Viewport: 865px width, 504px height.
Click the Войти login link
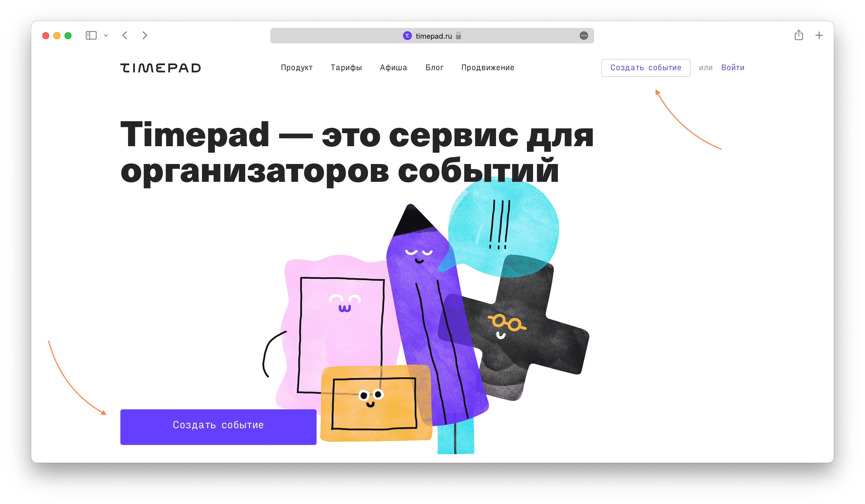point(733,68)
